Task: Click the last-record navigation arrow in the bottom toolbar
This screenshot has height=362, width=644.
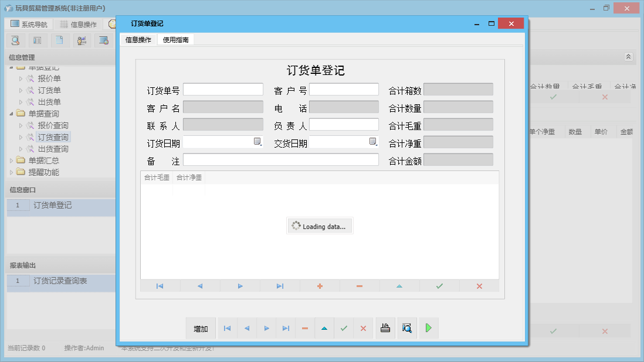Action: (x=286, y=328)
